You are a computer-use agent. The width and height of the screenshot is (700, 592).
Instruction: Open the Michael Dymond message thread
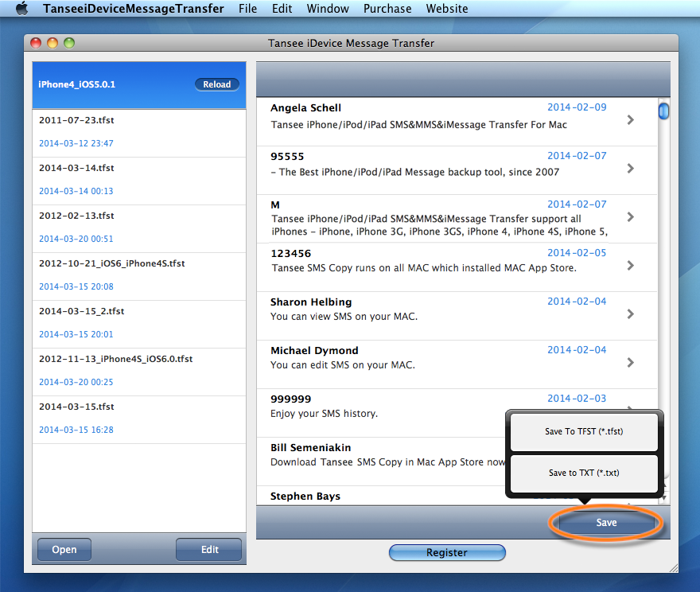coord(457,364)
